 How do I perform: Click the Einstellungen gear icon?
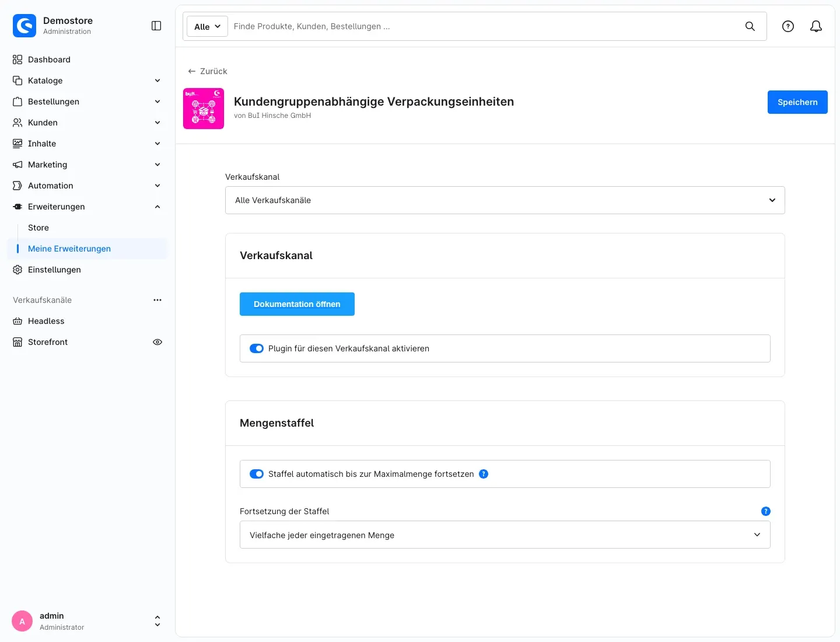point(17,270)
